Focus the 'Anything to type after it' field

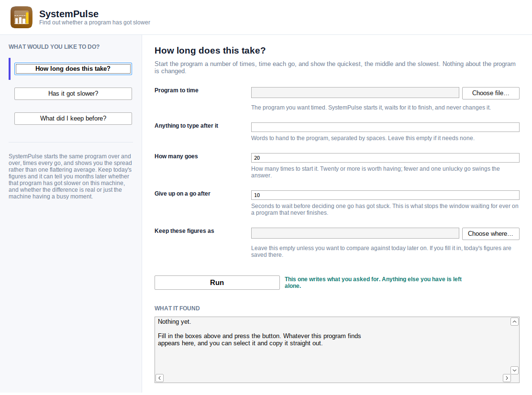[385, 127]
